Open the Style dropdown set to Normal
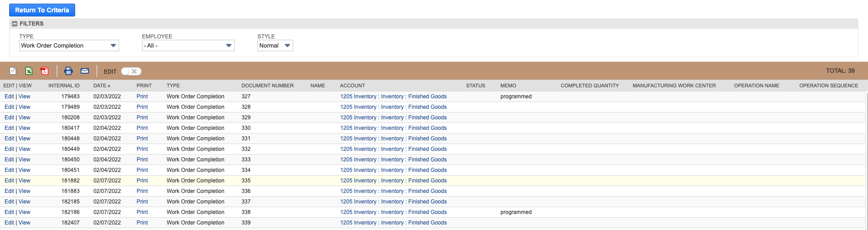The height and width of the screenshot is (230, 868). click(275, 46)
